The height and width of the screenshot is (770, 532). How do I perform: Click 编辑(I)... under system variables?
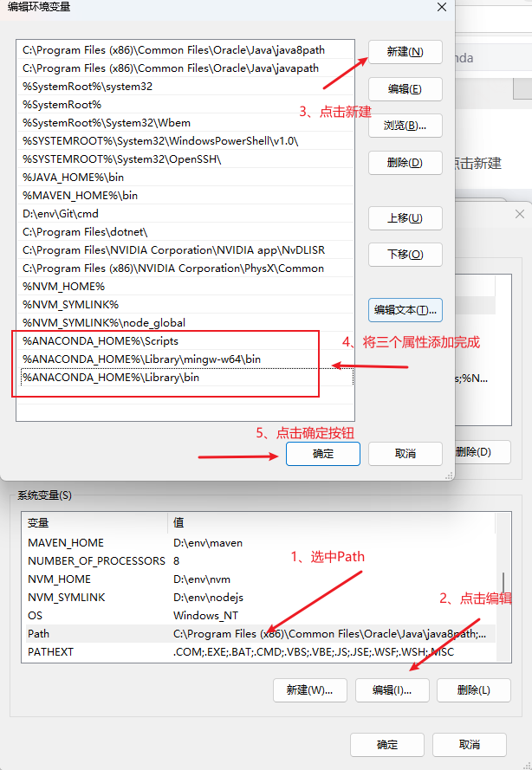coord(392,690)
